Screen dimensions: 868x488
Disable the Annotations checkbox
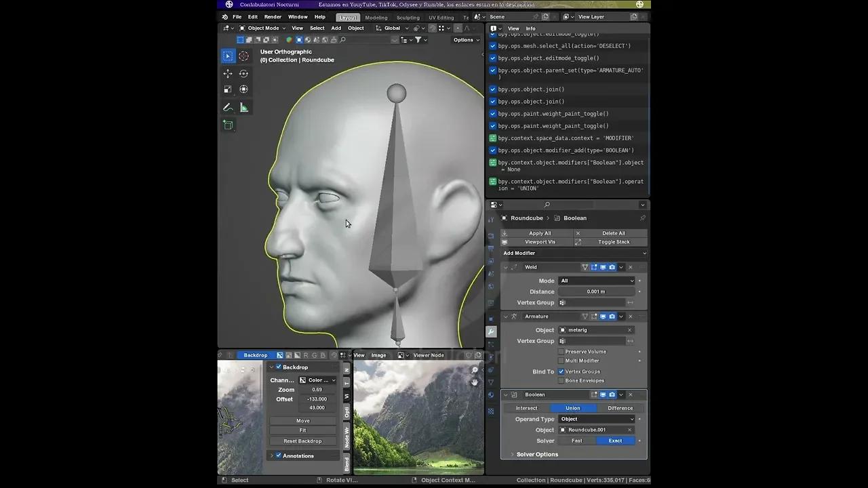pos(278,455)
